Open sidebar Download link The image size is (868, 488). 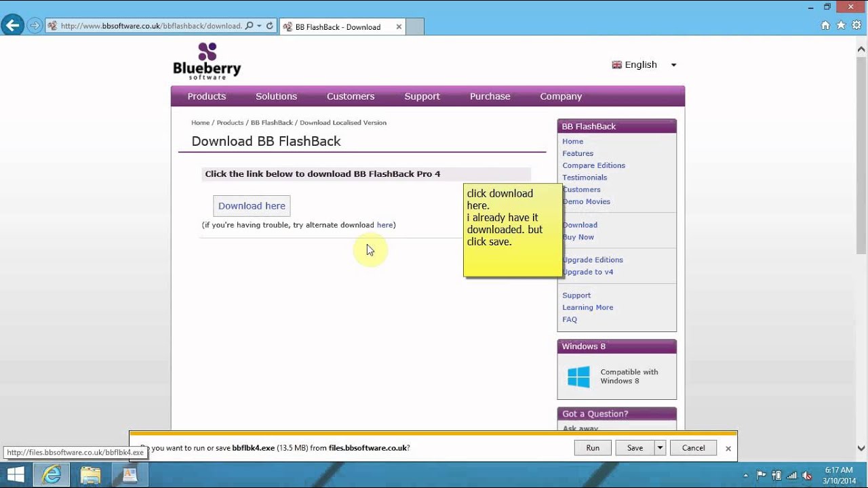pyautogui.click(x=580, y=225)
